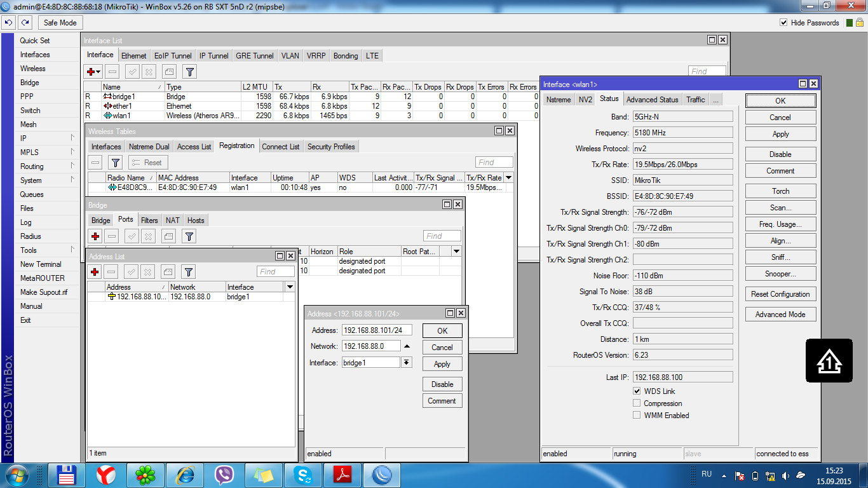Click the Comment icon in Interface List toolbar
This screenshot has height=488, width=868.
tap(168, 72)
